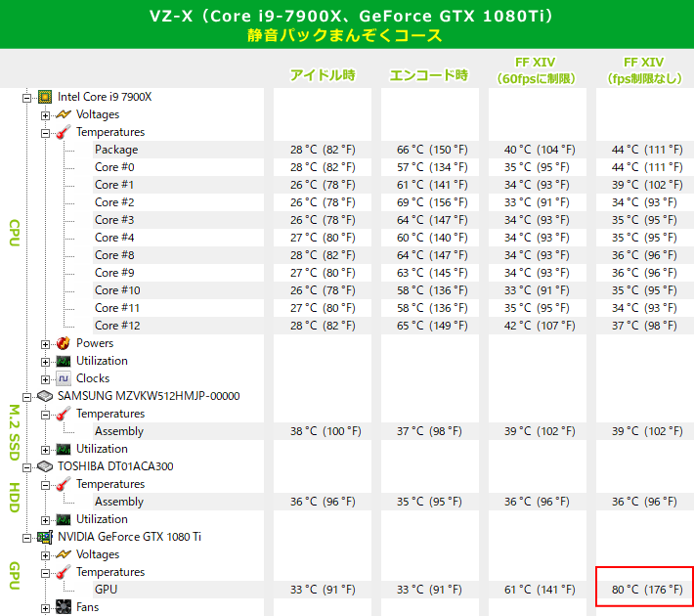The height and width of the screenshot is (616, 694).
Task: Click the TOSHIBA Utilization graph icon
Action: [64, 519]
